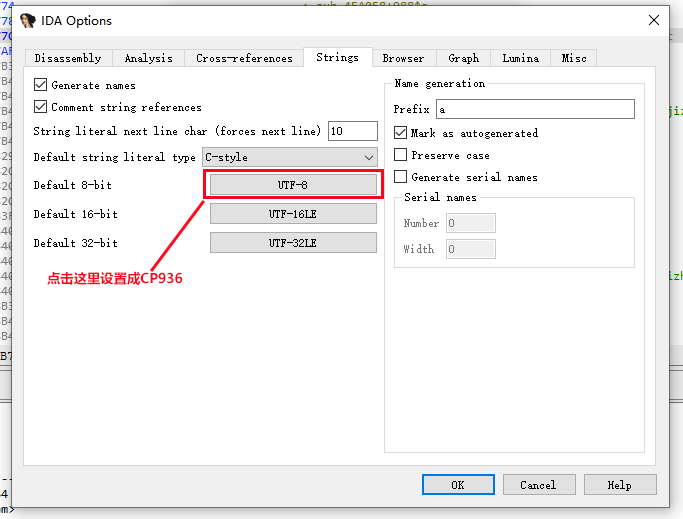Viewport: 683px width, 519px height.
Task: Click the UTF-8 default 8-bit encoding button
Action: point(293,185)
